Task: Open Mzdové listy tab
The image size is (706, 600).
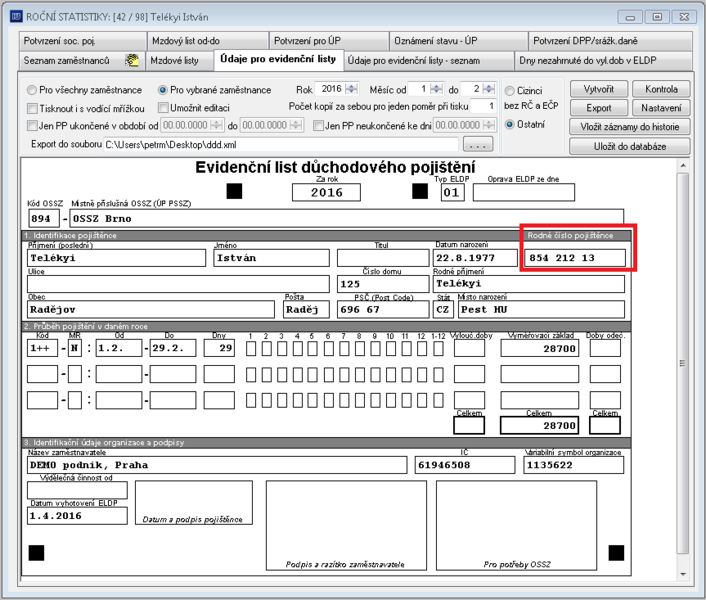Action: pyautogui.click(x=179, y=61)
